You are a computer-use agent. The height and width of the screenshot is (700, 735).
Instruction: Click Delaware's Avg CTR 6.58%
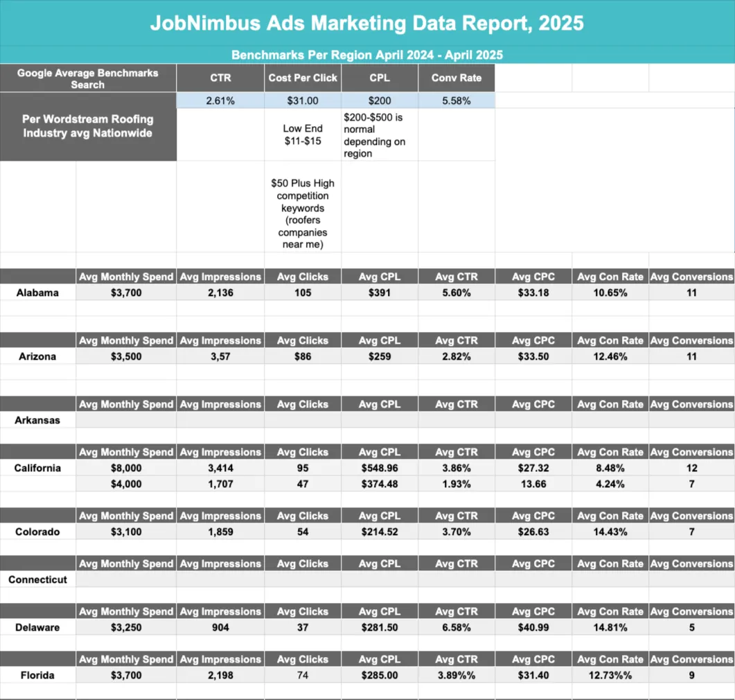pyautogui.click(x=457, y=627)
